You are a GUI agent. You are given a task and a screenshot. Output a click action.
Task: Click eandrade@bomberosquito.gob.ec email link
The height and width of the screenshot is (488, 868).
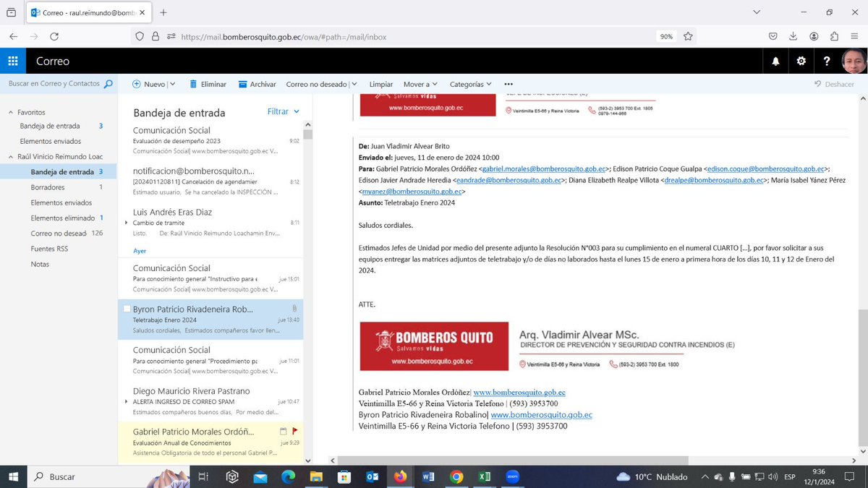508,180
